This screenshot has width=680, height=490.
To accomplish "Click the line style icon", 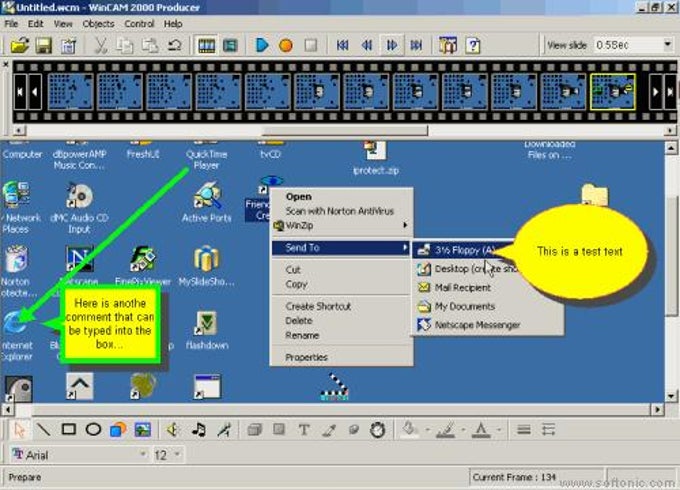I will pyautogui.click(x=524, y=430).
